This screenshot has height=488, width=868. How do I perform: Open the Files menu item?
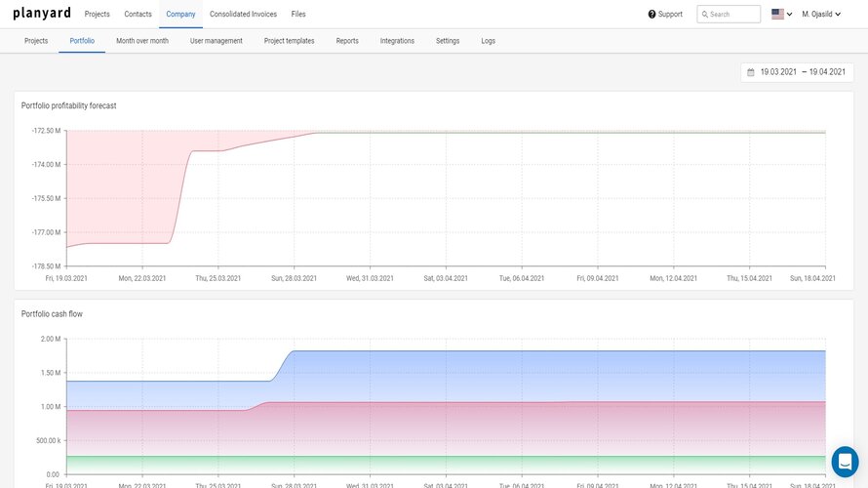[298, 15]
